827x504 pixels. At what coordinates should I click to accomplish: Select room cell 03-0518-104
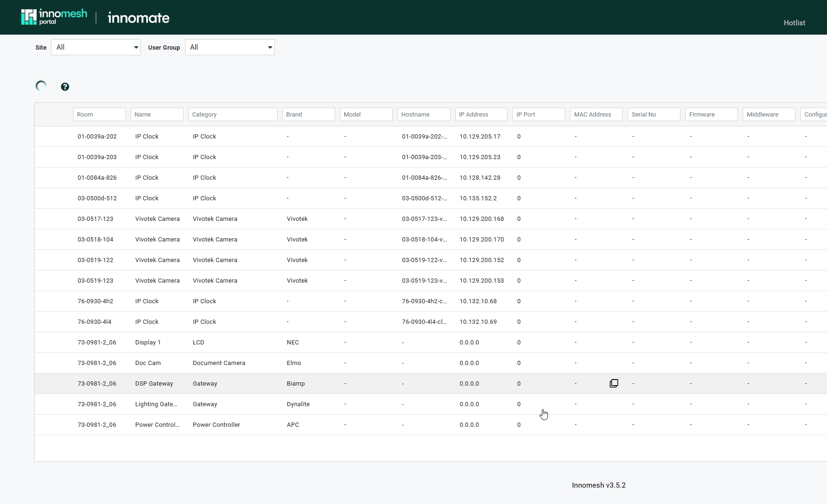coord(96,240)
